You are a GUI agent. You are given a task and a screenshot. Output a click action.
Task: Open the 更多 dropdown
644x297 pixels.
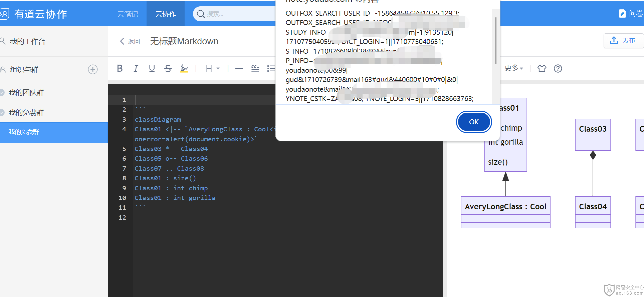514,68
